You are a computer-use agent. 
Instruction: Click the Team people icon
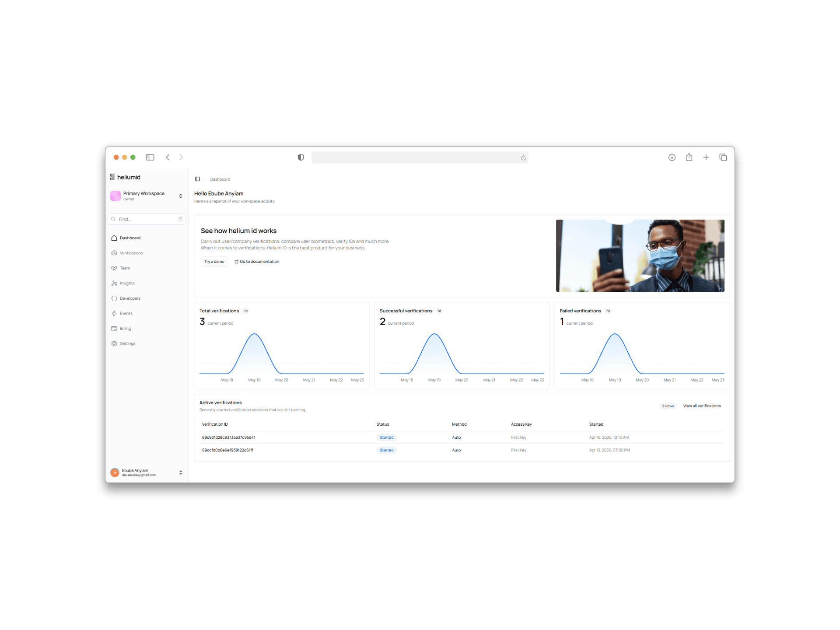[114, 268]
